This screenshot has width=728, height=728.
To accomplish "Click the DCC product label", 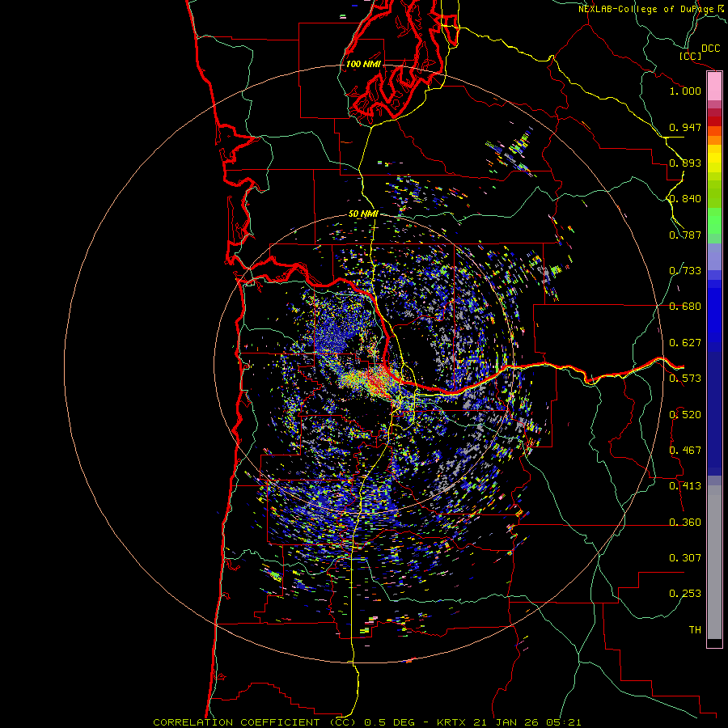I will click(x=711, y=49).
